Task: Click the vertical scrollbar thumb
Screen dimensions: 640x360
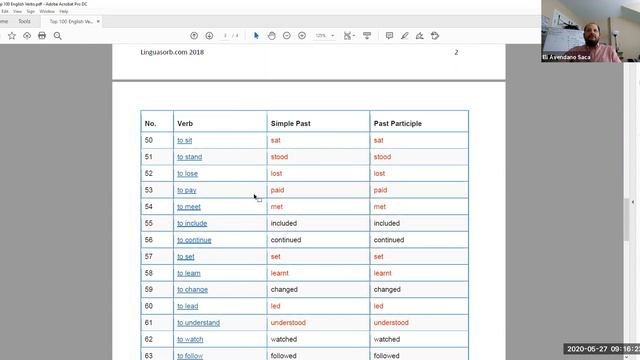Action: pos(627,220)
